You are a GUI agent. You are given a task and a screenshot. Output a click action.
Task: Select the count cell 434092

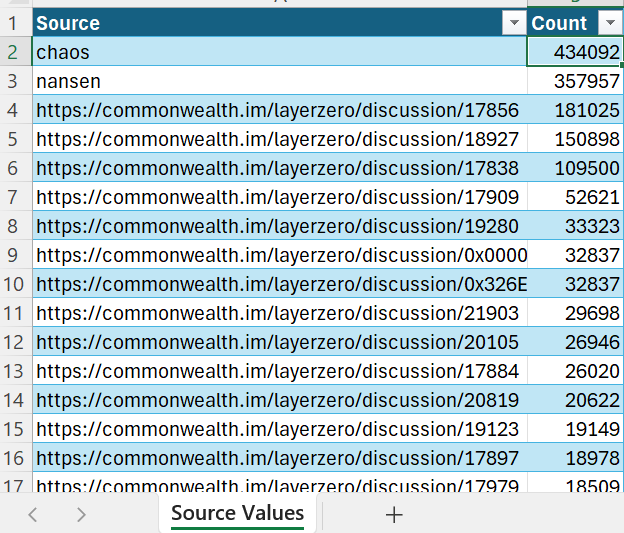pos(575,52)
